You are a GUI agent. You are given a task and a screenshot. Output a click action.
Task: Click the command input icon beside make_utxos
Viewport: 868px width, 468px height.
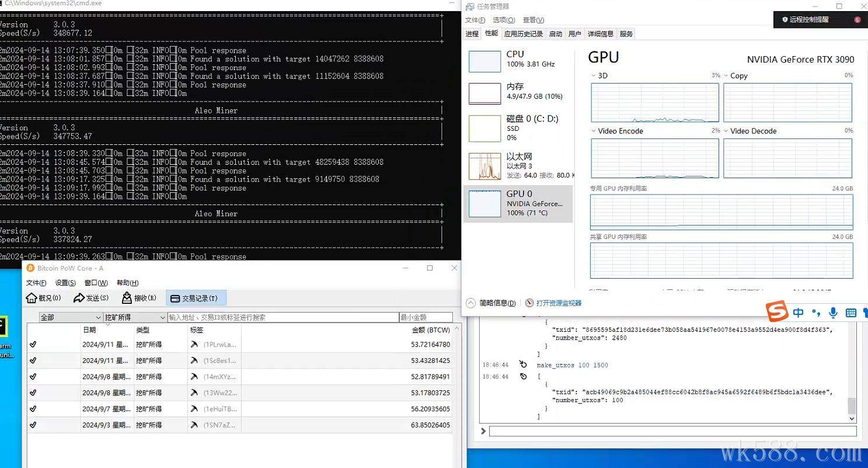(x=523, y=365)
